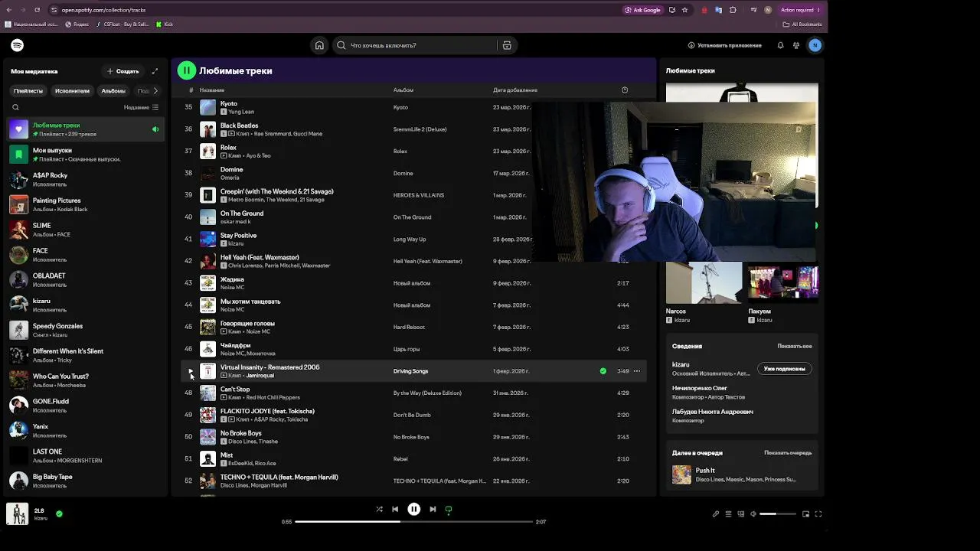Pause the current song in the player bar
The image size is (980, 551).
(x=413, y=509)
